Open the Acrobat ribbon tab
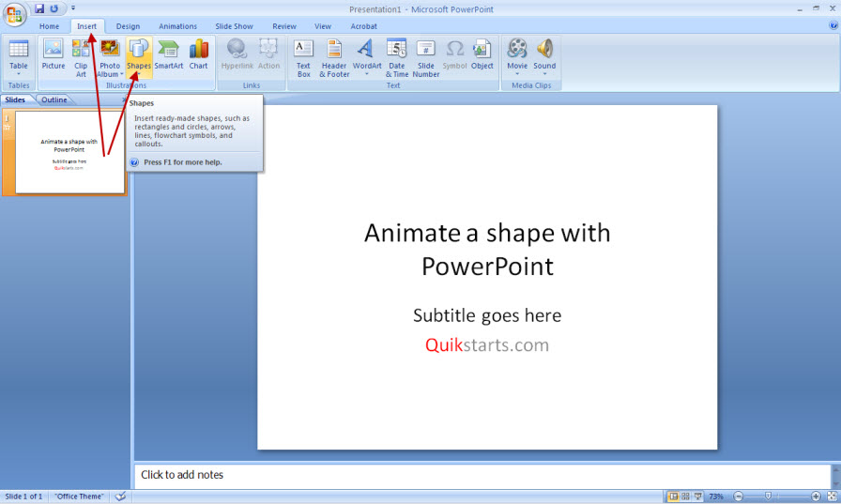Viewport: 841px width, 504px height. [363, 26]
